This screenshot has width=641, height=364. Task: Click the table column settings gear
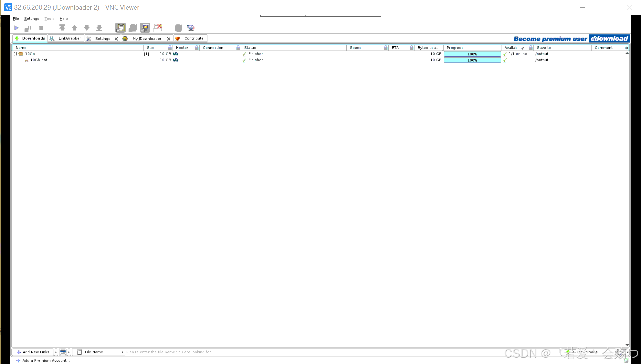(x=627, y=48)
